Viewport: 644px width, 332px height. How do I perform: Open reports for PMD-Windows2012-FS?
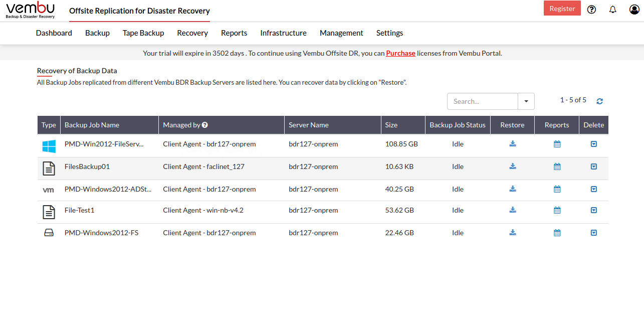click(x=557, y=233)
